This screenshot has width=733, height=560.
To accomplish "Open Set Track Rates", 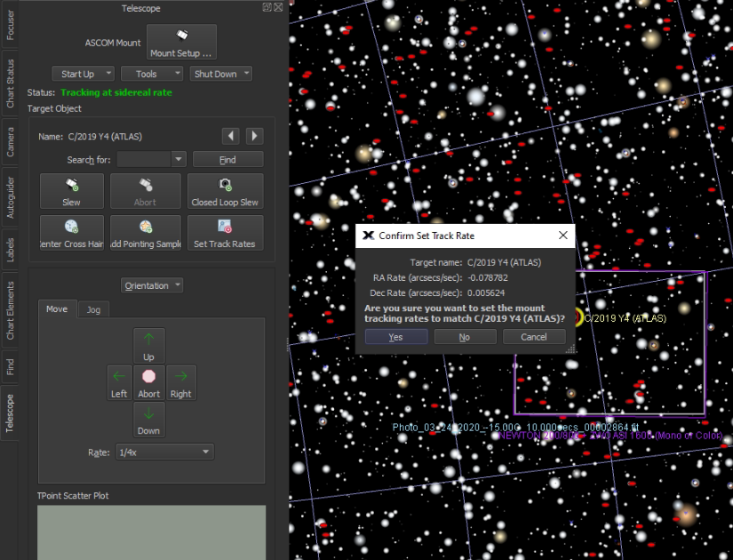I will [225, 233].
